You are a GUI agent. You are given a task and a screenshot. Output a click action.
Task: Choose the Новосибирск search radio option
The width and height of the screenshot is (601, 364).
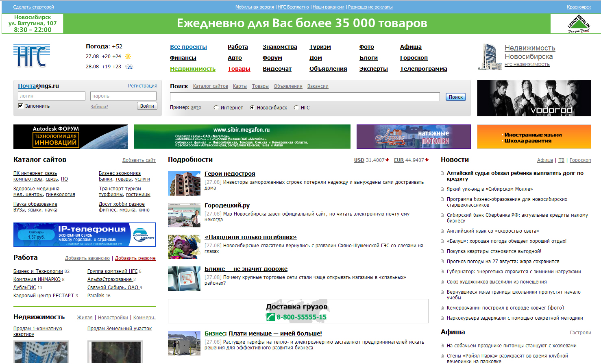(252, 108)
